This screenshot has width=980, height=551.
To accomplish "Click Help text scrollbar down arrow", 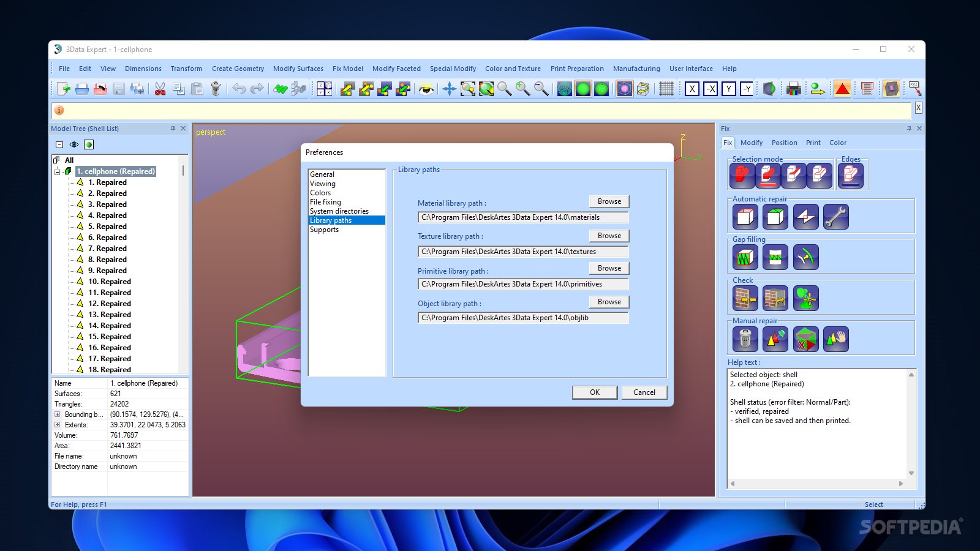I will tap(911, 473).
